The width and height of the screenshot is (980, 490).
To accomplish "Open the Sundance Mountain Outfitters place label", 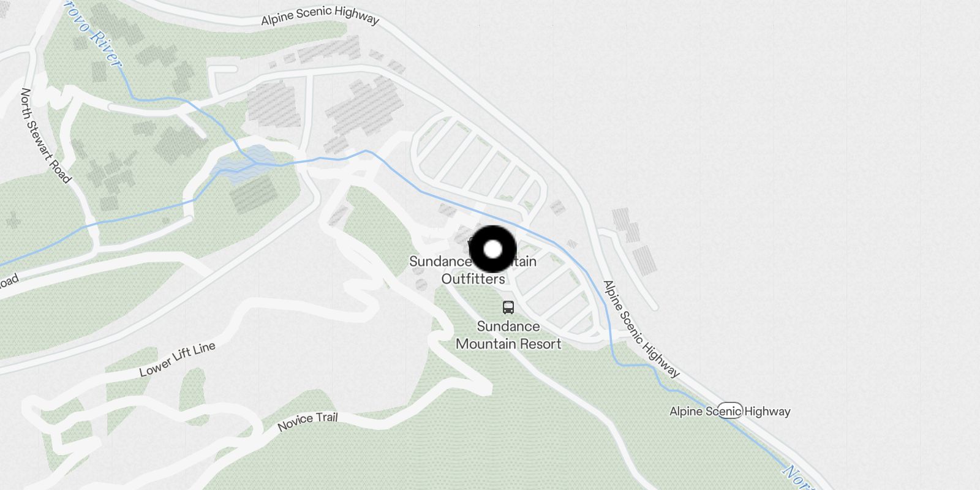I will click(473, 270).
